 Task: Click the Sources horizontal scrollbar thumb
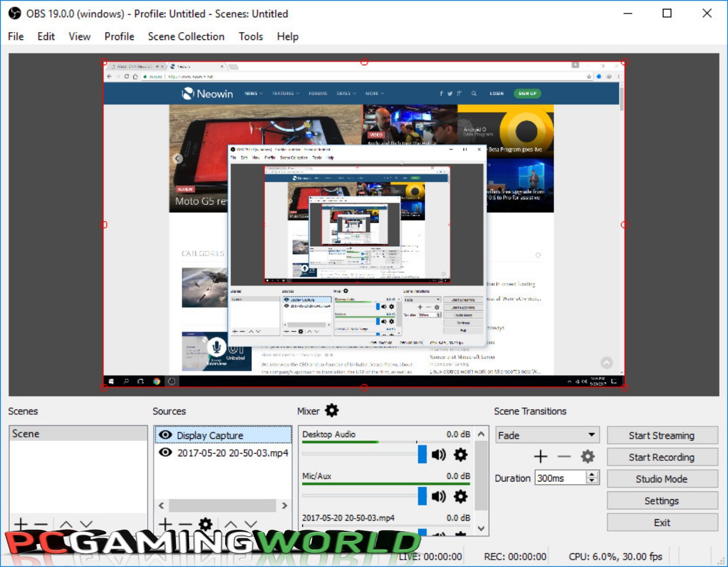tap(223, 505)
